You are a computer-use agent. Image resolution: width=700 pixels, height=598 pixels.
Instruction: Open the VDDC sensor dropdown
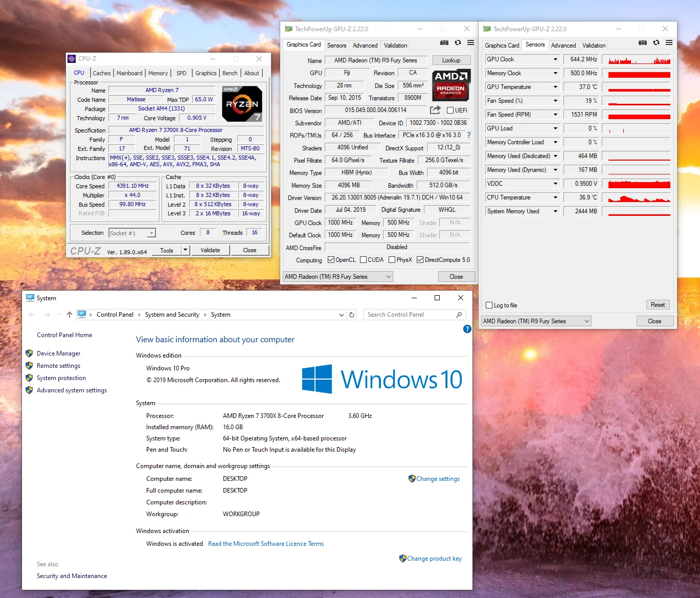click(555, 184)
